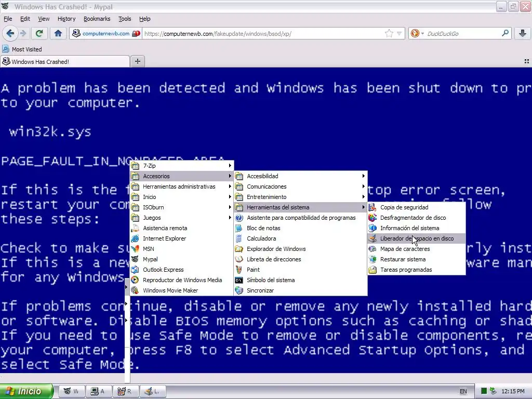Open the downloads arrow button

(x=523, y=33)
